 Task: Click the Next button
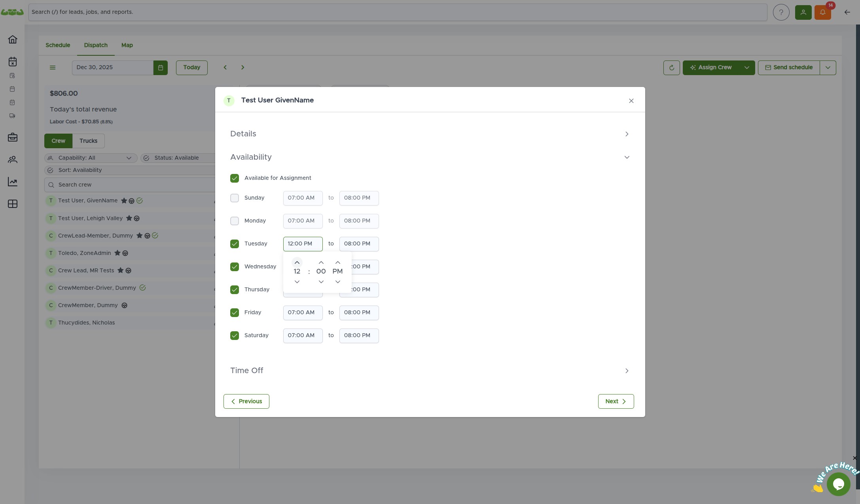616,401
